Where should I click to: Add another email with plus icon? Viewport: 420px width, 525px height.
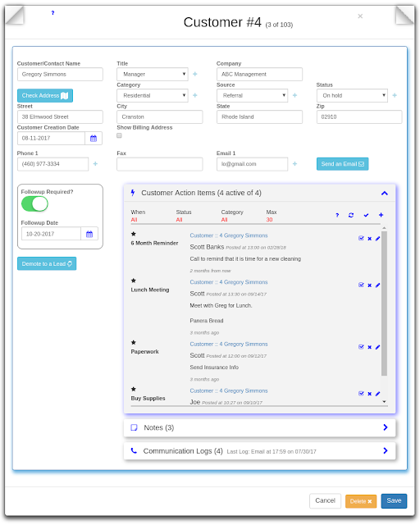tap(294, 164)
